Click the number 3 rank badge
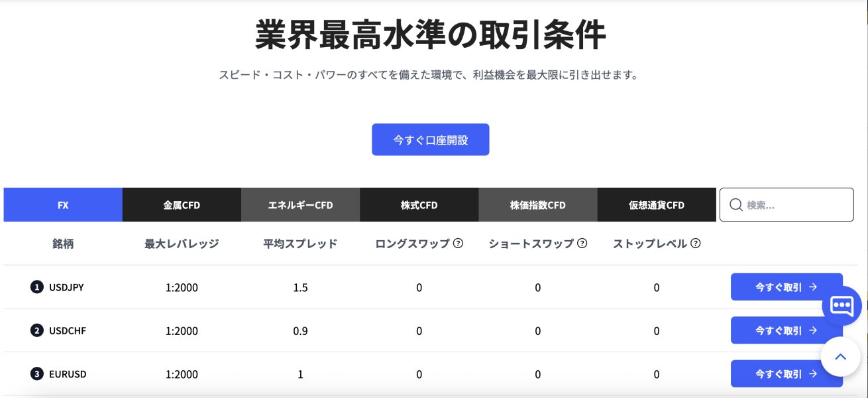 [x=36, y=374]
